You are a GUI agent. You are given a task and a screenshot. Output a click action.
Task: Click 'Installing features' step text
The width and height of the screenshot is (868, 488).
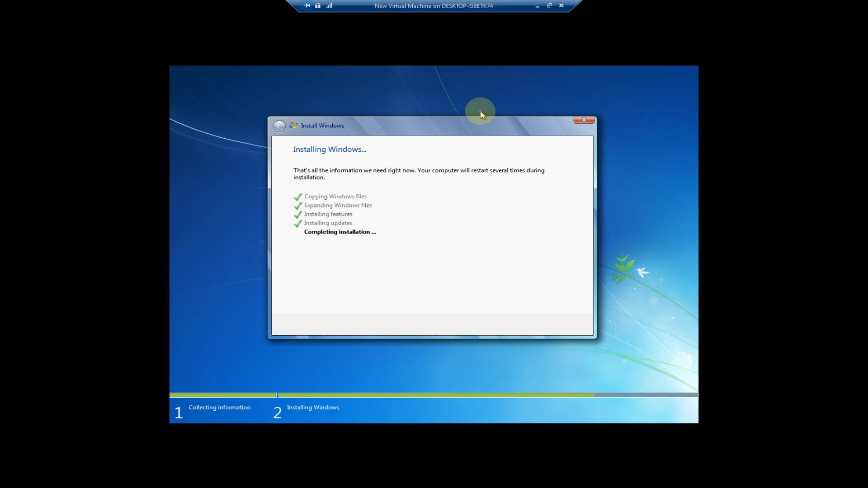click(x=328, y=214)
